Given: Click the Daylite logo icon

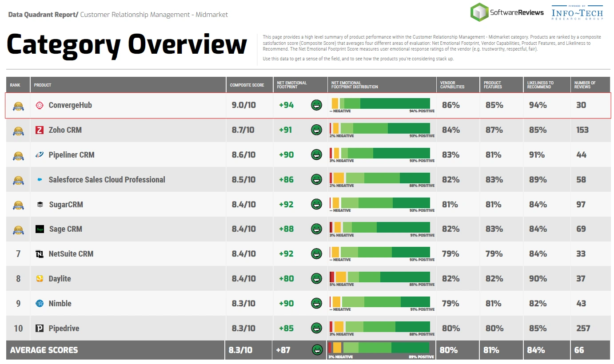Looking at the screenshot, I should coord(40,279).
